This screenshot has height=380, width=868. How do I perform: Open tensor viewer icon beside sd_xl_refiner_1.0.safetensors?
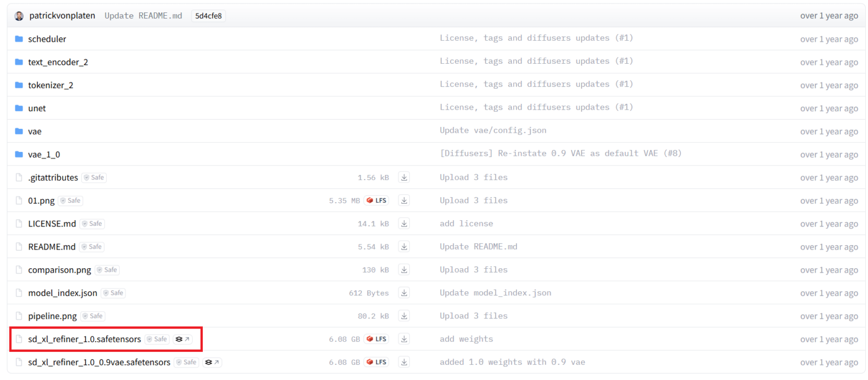tap(183, 339)
